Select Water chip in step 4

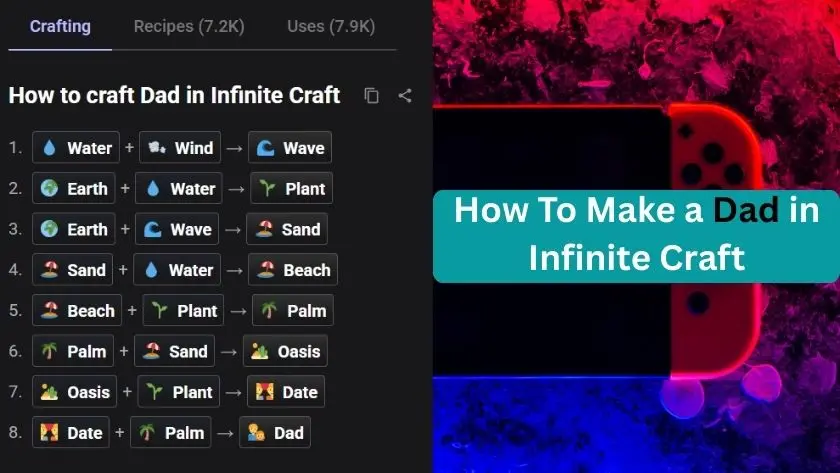(x=177, y=269)
